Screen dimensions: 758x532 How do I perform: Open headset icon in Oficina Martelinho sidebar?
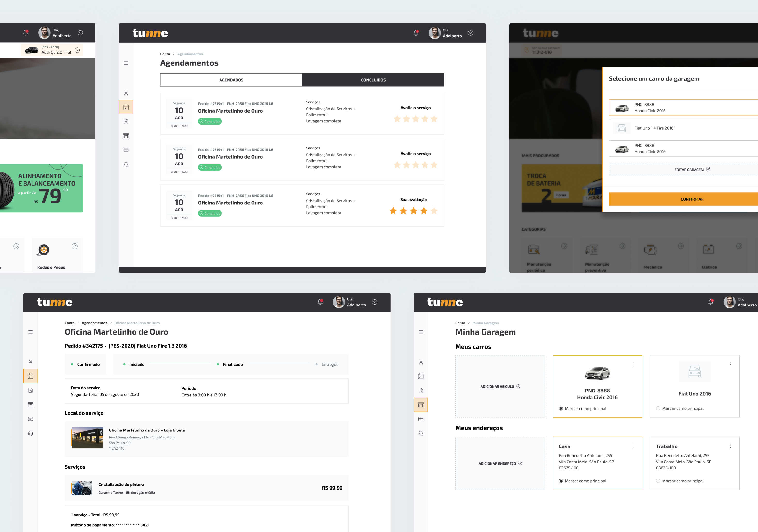point(30,433)
